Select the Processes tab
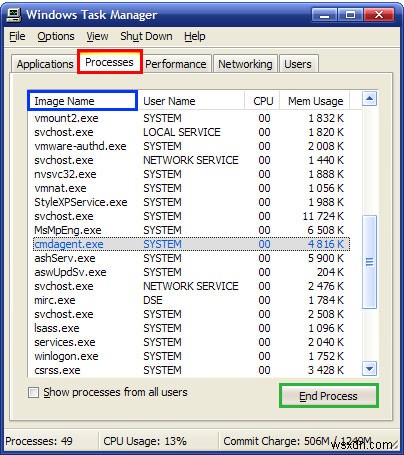Image resolution: width=404 pixels, height=455 pixels. [x=110, y=62]
